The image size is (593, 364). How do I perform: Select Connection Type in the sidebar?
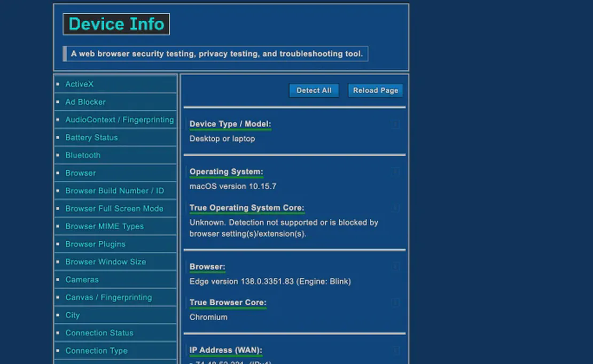96,351
